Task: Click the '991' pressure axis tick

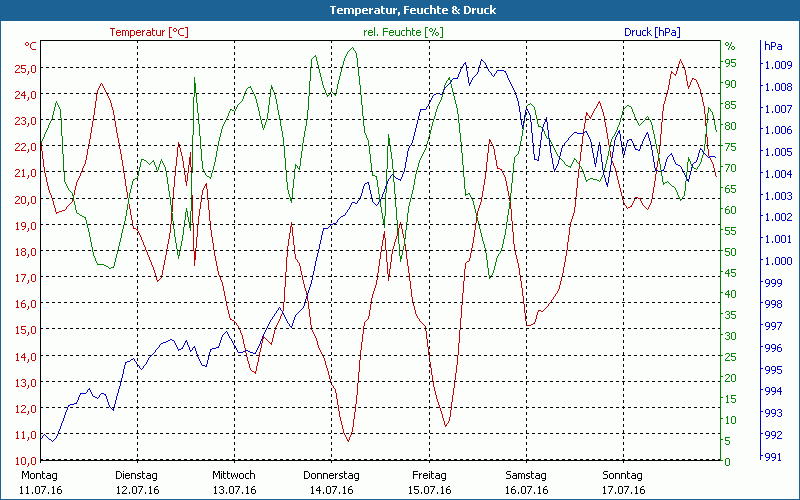Action: [773, 457]
